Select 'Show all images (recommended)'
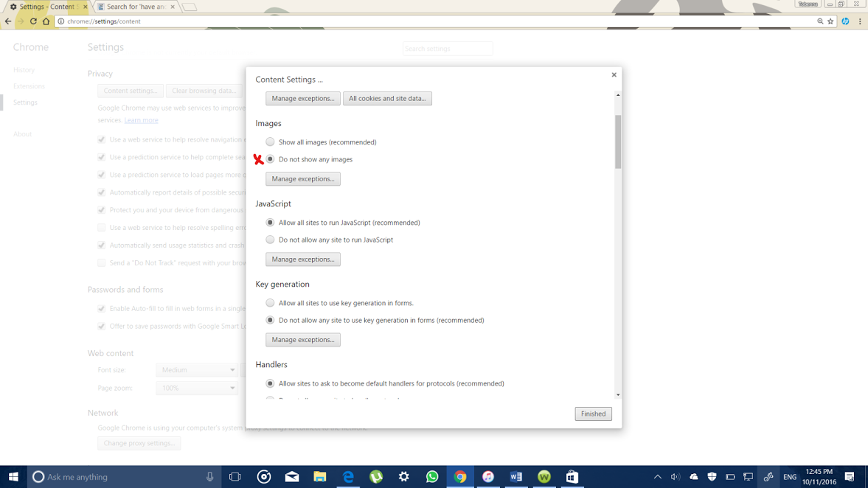Image resolution: width=868 pixels, height=488 pixels. pyautogui.click(x=270, y=142)
